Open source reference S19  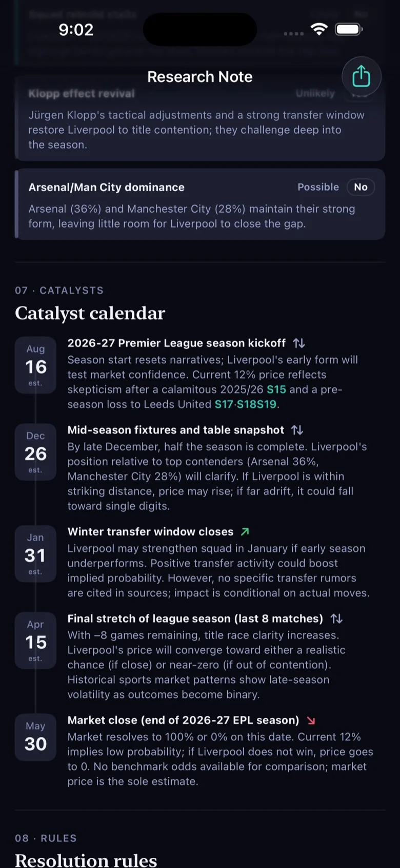pyautogui.click(x=267, y=404)
